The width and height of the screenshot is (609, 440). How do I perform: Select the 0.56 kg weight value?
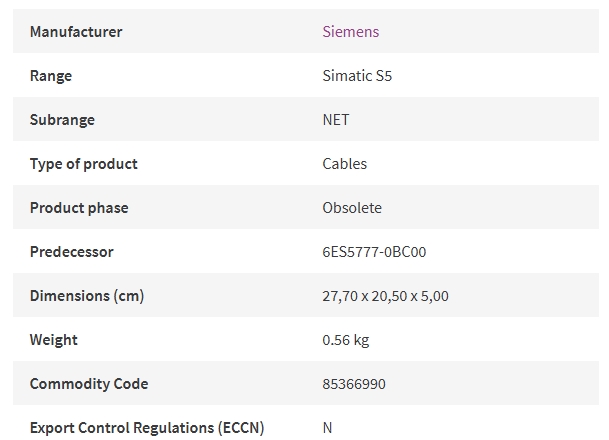coord(346,340)
